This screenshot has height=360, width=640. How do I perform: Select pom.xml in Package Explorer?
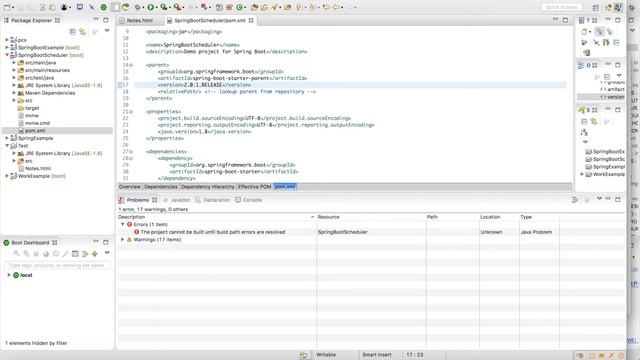tap(35, 131)
